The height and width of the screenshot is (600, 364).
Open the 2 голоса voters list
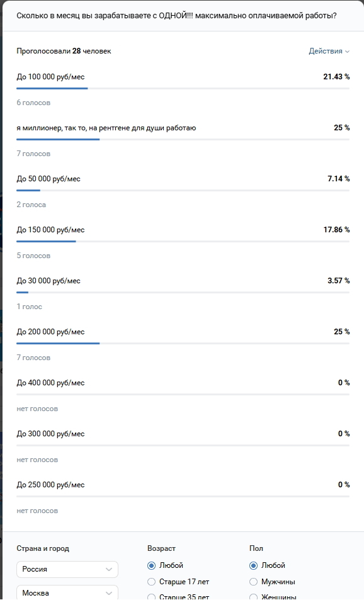pos(31,205)
